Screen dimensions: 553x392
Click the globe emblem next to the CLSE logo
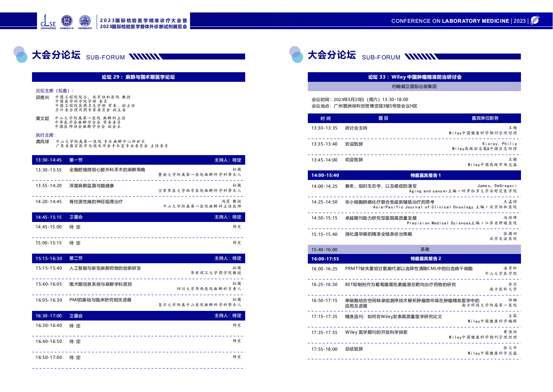coord(67,21)
